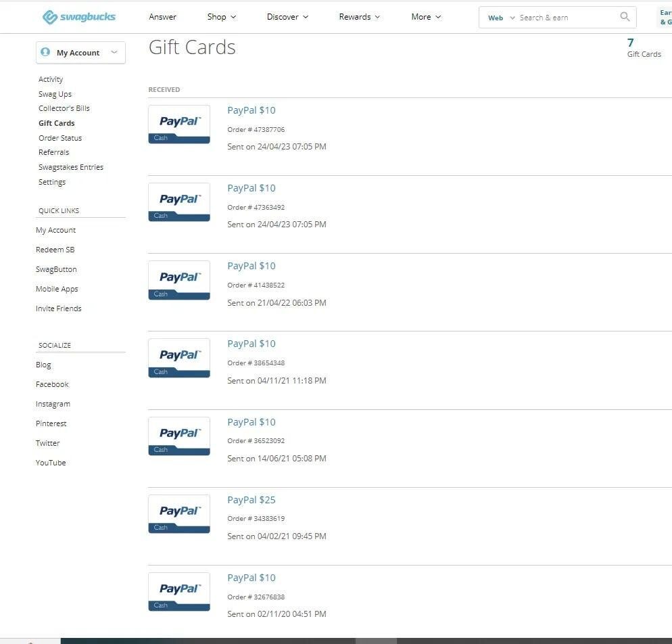Click the My Account avatar icon

pos(45,52)
